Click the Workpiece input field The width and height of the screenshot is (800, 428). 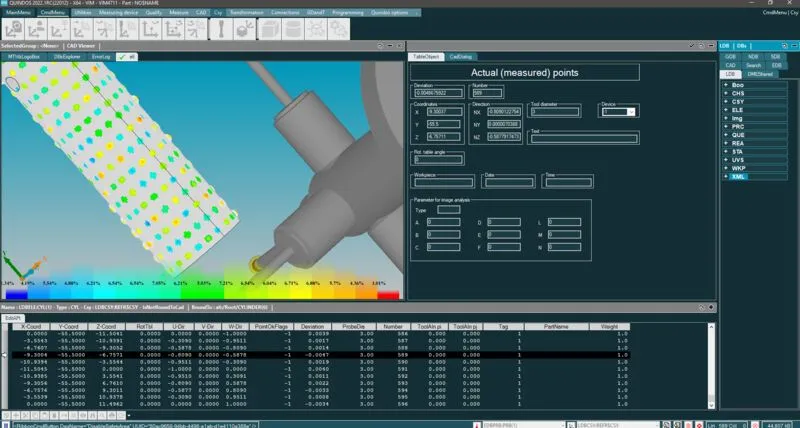tap(444, 182)
